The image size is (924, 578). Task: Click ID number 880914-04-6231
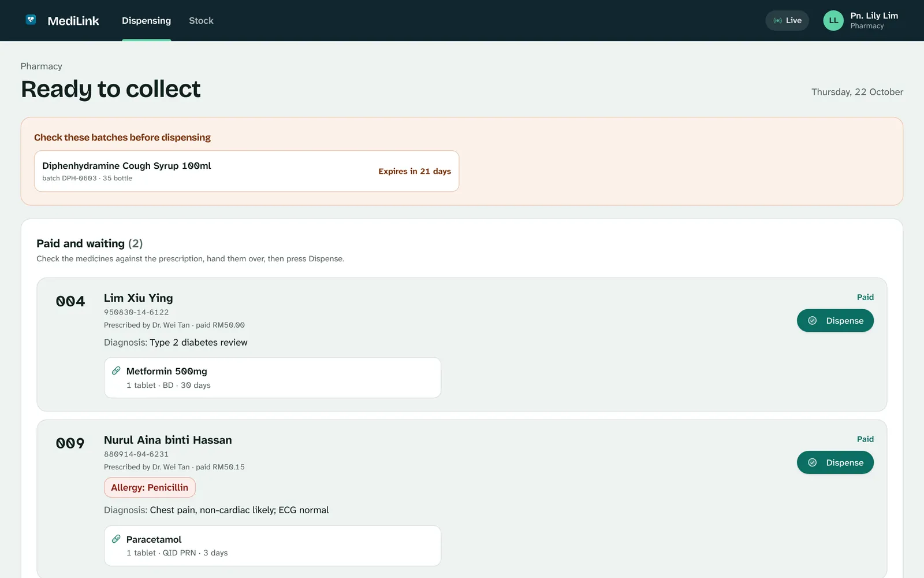[x=136, y=454]
